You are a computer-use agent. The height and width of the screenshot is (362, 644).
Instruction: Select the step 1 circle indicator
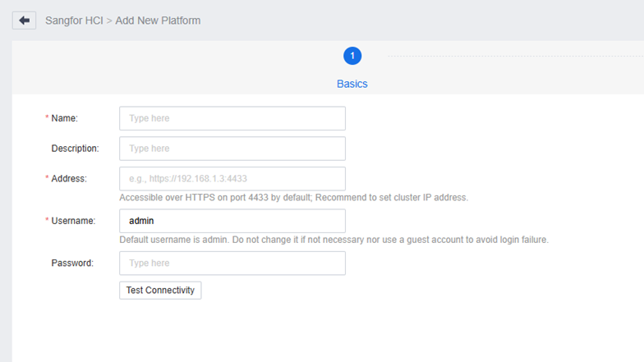[x=352, y=56]
